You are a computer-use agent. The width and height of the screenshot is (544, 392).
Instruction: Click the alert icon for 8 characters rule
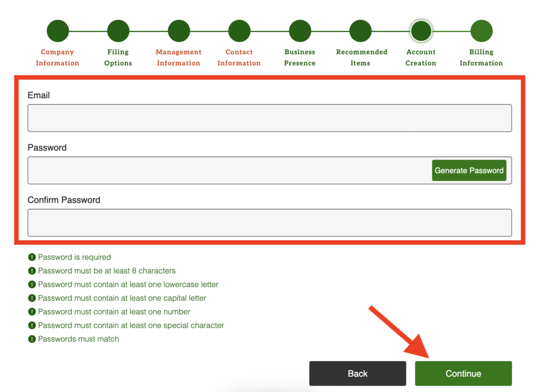click(32, 271)
